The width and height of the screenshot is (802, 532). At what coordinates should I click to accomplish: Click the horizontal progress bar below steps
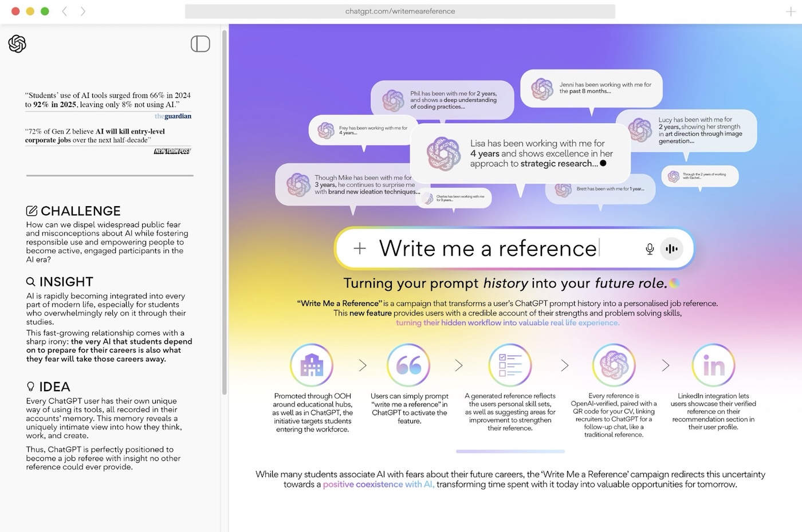coord(510,451)
